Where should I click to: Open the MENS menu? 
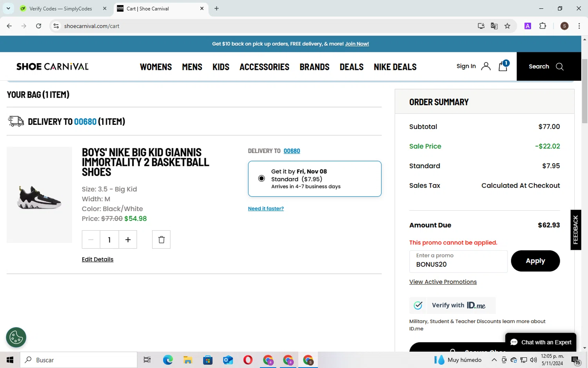(192, 67)
